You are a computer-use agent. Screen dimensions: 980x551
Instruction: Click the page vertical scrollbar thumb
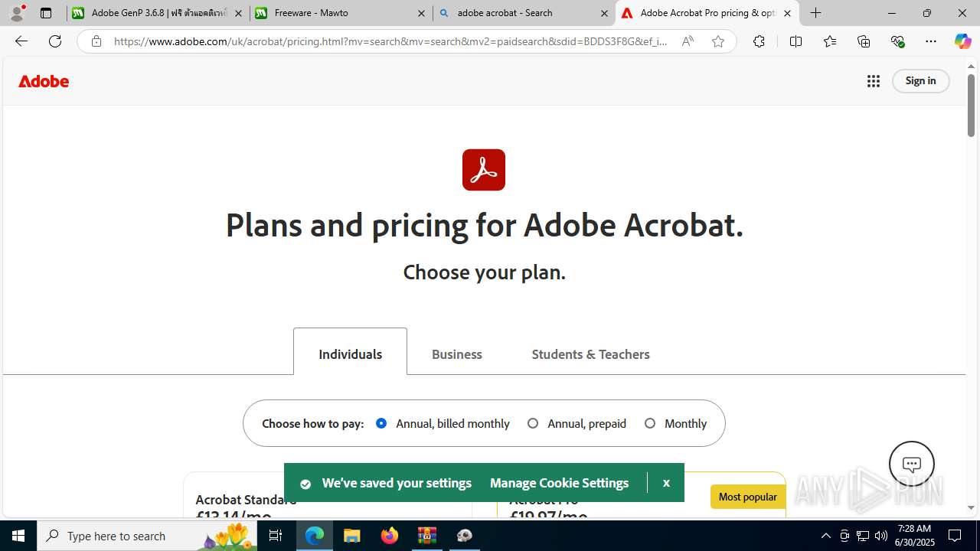pos(971,106)
